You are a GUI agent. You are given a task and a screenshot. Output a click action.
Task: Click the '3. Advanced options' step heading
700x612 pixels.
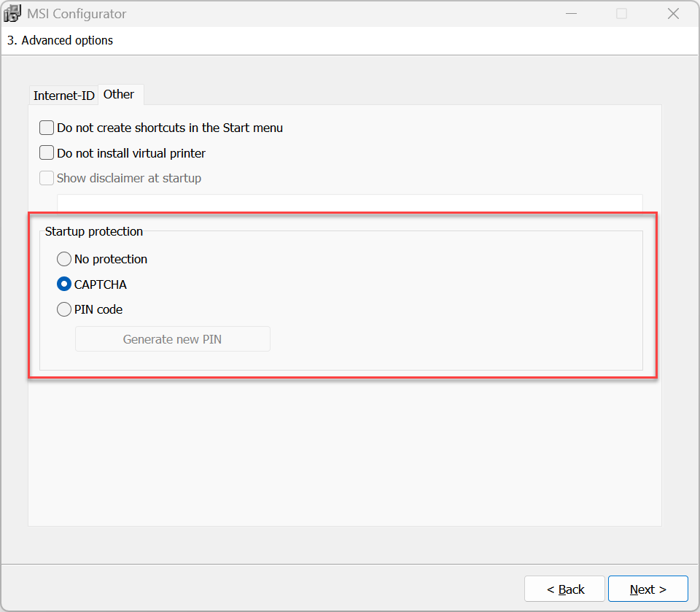60,40
